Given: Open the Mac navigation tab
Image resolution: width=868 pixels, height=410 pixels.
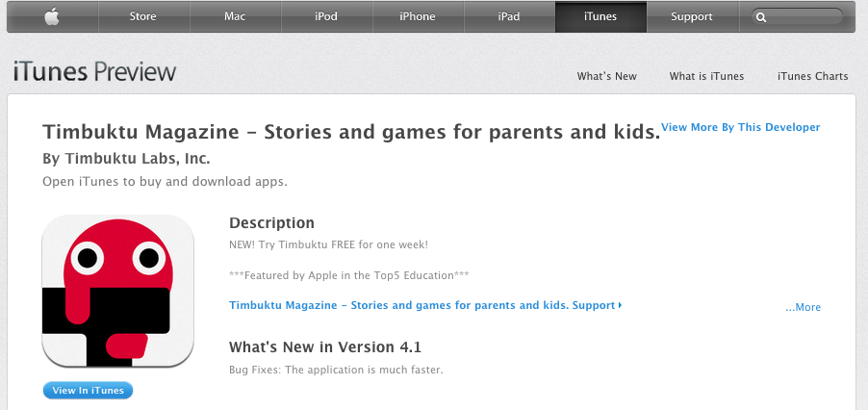Looking at the screenshot, I should 235,16.
